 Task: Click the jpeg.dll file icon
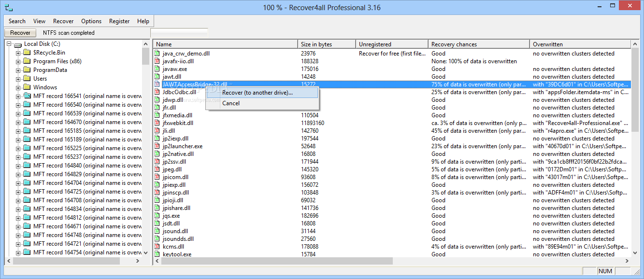click(x=157, y=169)
